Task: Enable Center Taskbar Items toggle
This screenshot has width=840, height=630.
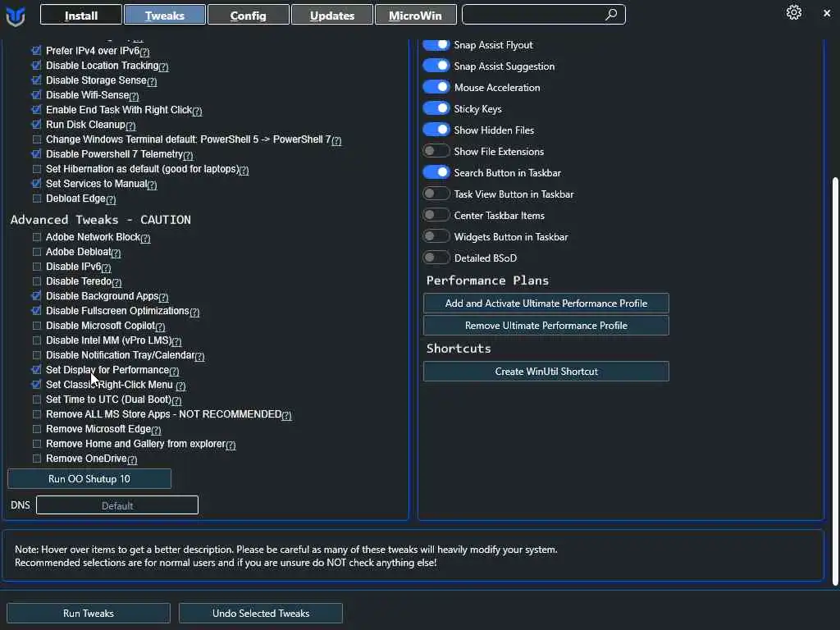Action: (x=436, y=215)
